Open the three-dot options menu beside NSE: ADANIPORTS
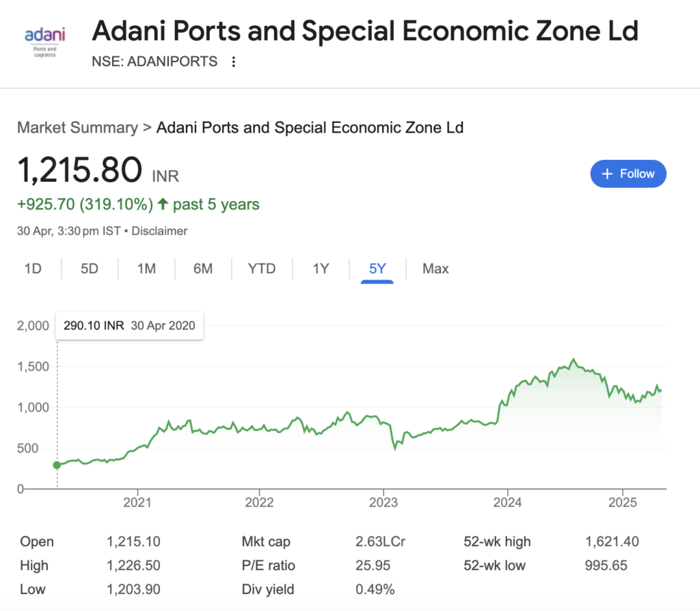Viewport: 700px width, 611px height. (234, 62)
